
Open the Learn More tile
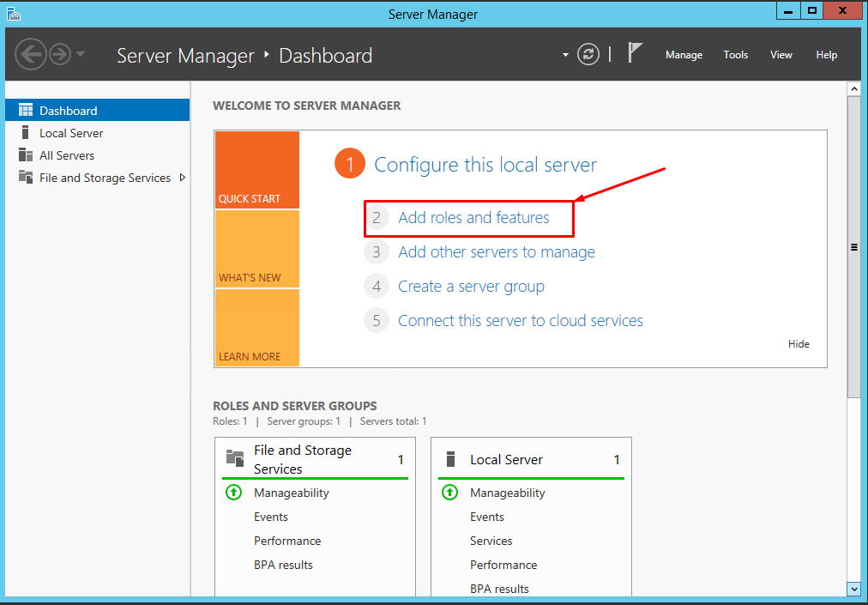pos(256,328)
